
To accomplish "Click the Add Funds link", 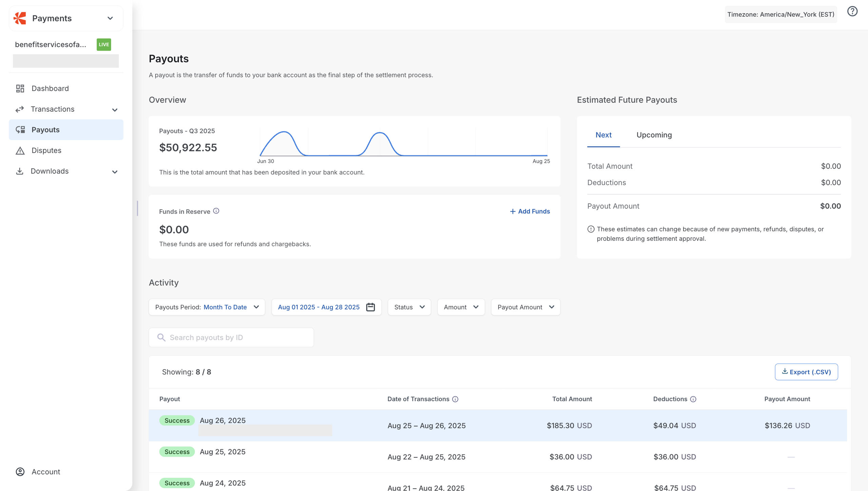I will (530, 211).
